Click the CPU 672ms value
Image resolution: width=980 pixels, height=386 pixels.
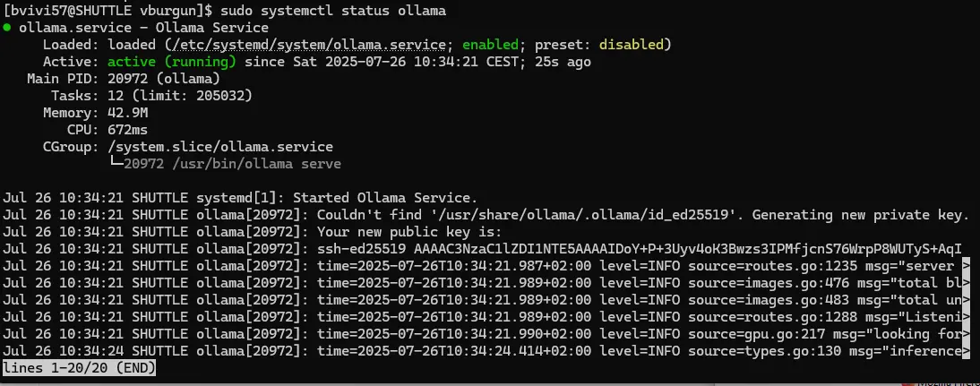127,130
